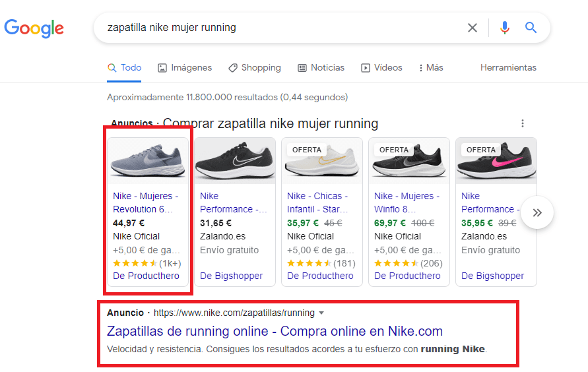Open the black Nike Performance 31,65 € shoe image
Screen dimensions: 588x372
[235, 161]
